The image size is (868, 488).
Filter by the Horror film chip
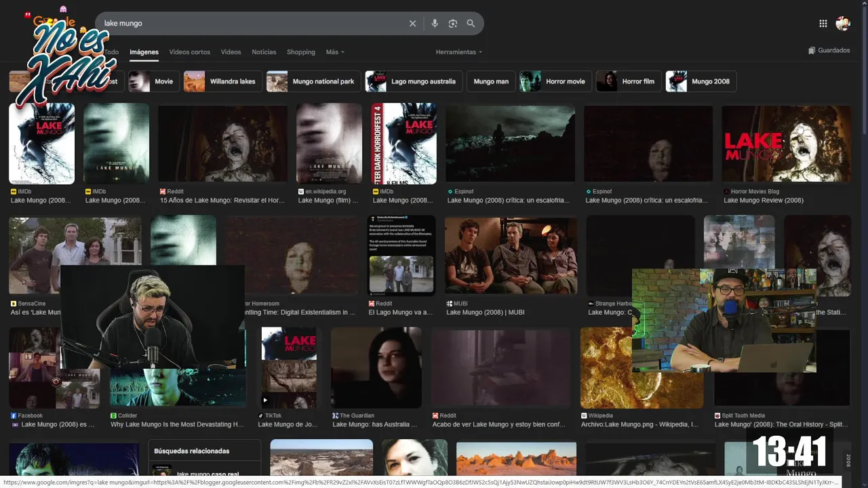click(629, 81)
